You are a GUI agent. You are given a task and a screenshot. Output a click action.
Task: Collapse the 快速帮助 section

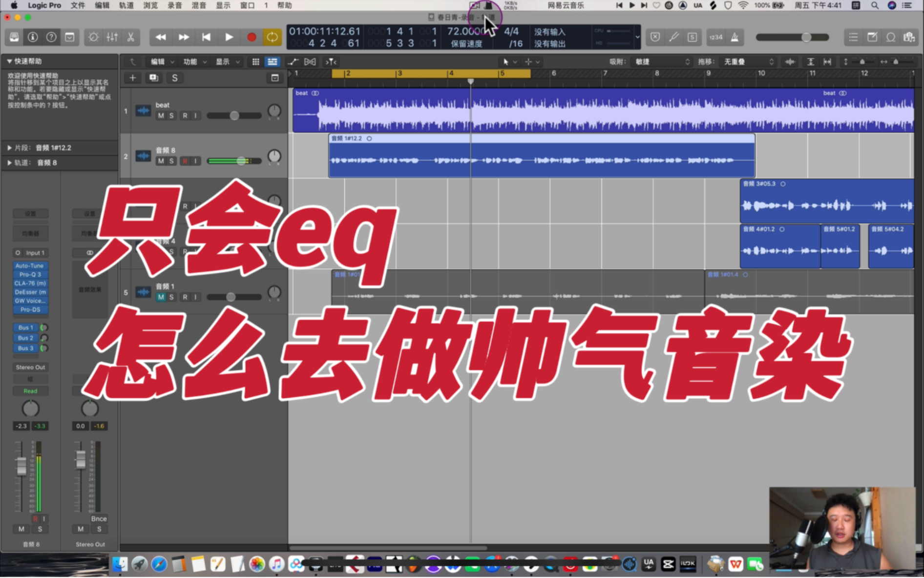pyautogui.click(x=9, y=61)
